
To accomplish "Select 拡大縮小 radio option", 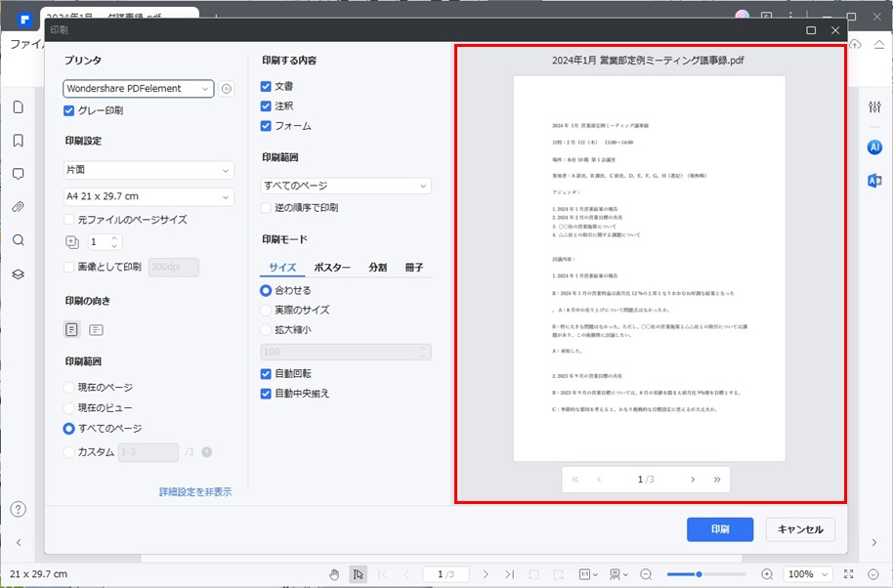I will (266, 329).
